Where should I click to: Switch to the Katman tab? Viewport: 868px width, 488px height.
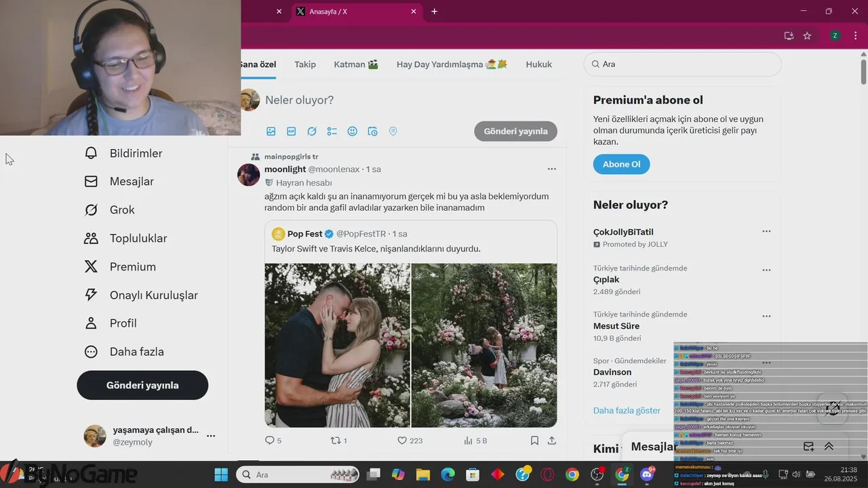[x=356, y=64]
